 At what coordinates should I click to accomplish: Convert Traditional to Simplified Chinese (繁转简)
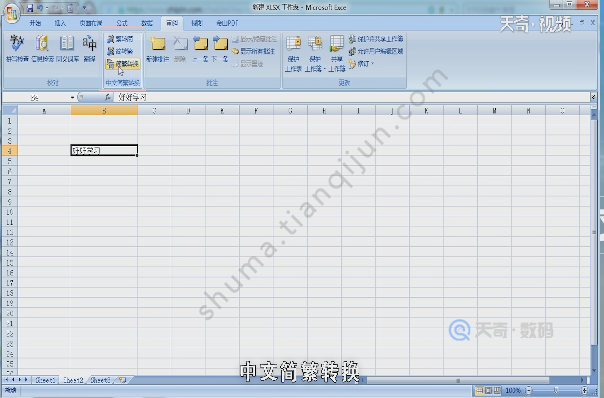[120, 39]
